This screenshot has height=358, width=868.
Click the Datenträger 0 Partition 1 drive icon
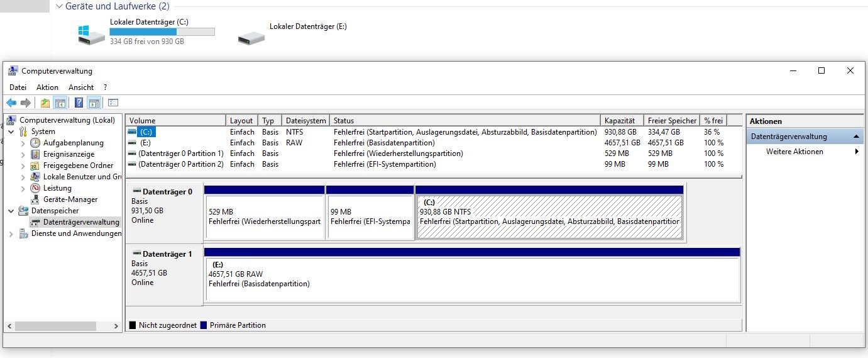132,154
